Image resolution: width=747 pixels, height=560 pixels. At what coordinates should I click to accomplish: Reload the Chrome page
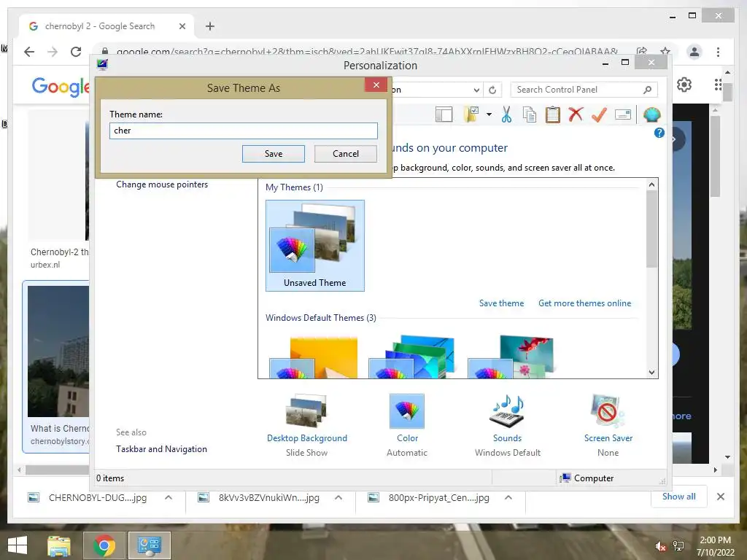(76, 52)
